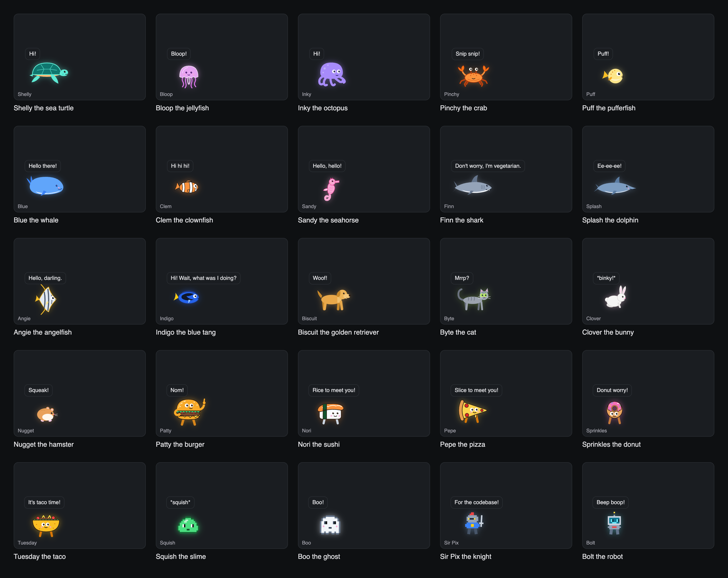Screen dimensions: 728x578
Task: Click the 'Sandy the seahorse' caption
Action: point(328,220)
